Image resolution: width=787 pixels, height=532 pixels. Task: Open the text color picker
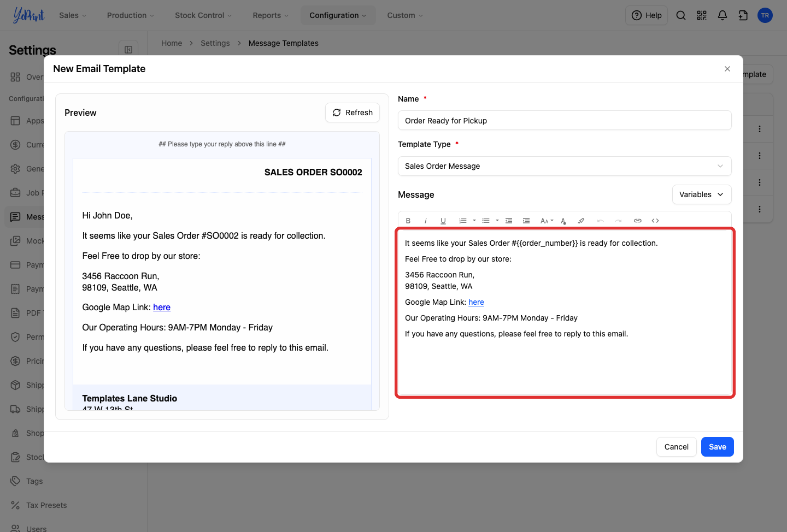563,221
